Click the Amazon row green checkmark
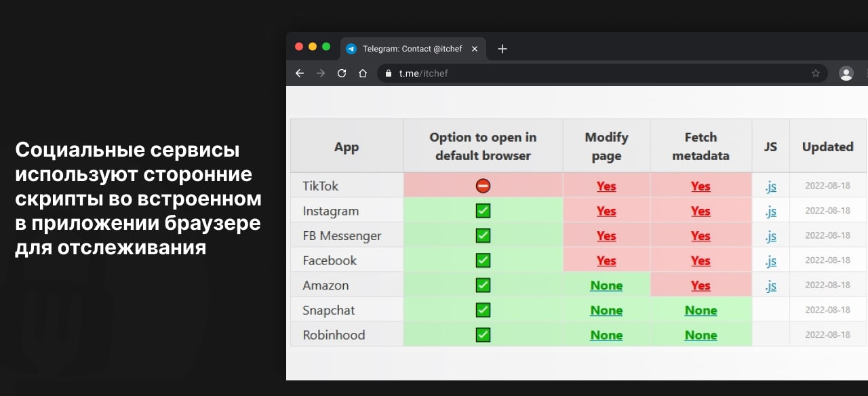This screenshot has width=868, height=396. point(483,285)
